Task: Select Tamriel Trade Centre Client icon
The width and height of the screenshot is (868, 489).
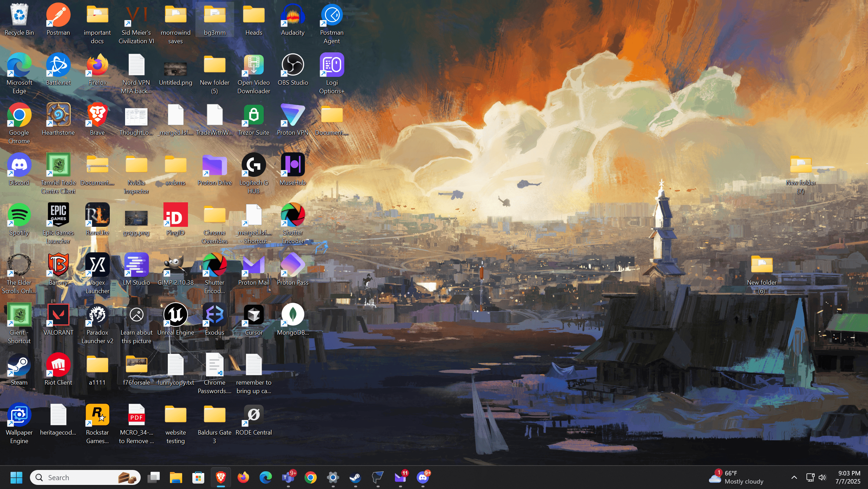Action: point(58,174)
